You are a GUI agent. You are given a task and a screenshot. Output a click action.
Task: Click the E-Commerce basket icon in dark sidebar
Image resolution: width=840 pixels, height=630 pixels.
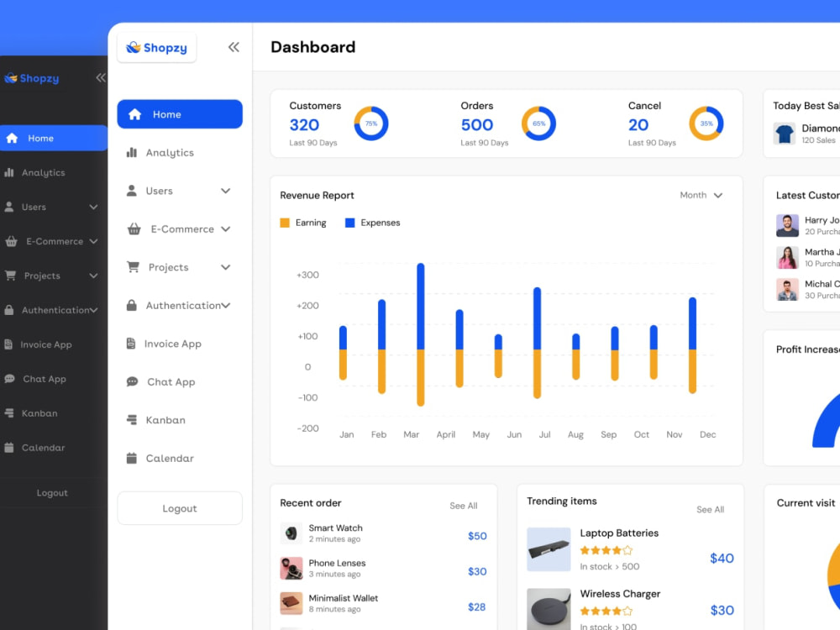pos(11,241)
